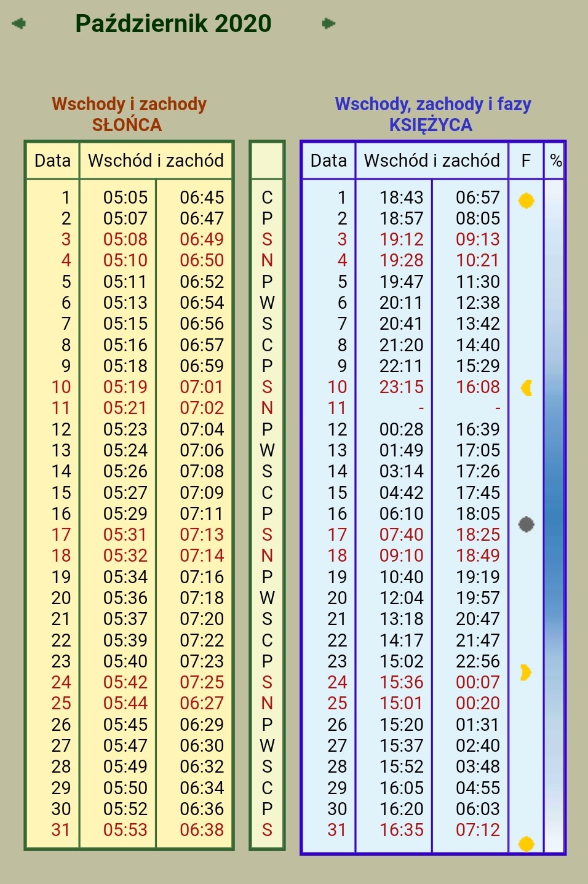Image resolution: width=588 pixels, height=884 pixels.
Task: Click moonrise time 16:05 on day 29
Action: click(x=402, y=788)
